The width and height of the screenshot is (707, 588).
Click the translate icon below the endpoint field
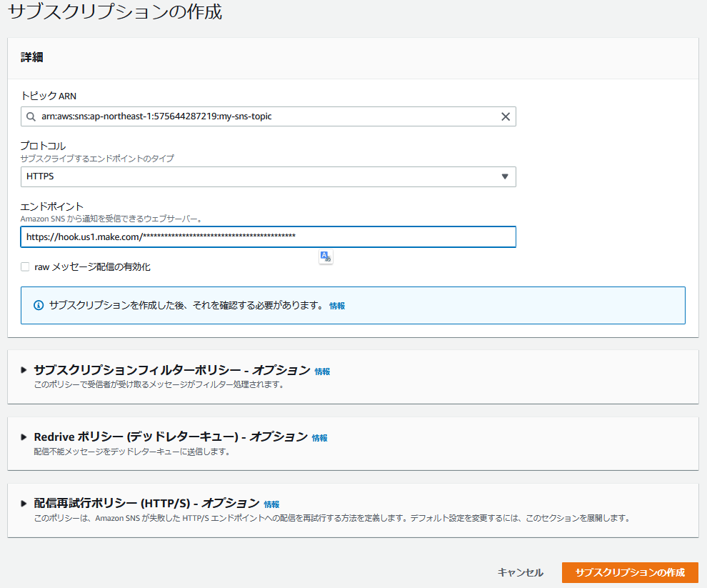(x=326, y=256)
